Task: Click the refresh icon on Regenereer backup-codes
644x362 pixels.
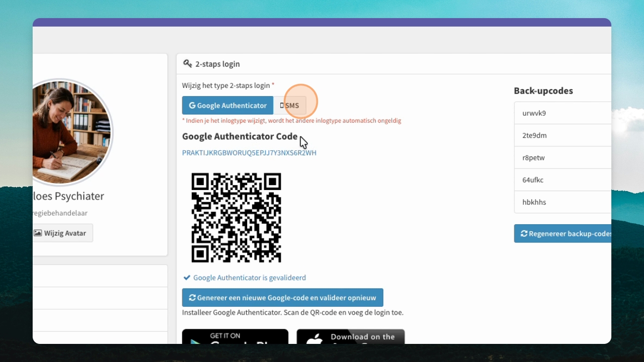Action: [x=524, y=234]
